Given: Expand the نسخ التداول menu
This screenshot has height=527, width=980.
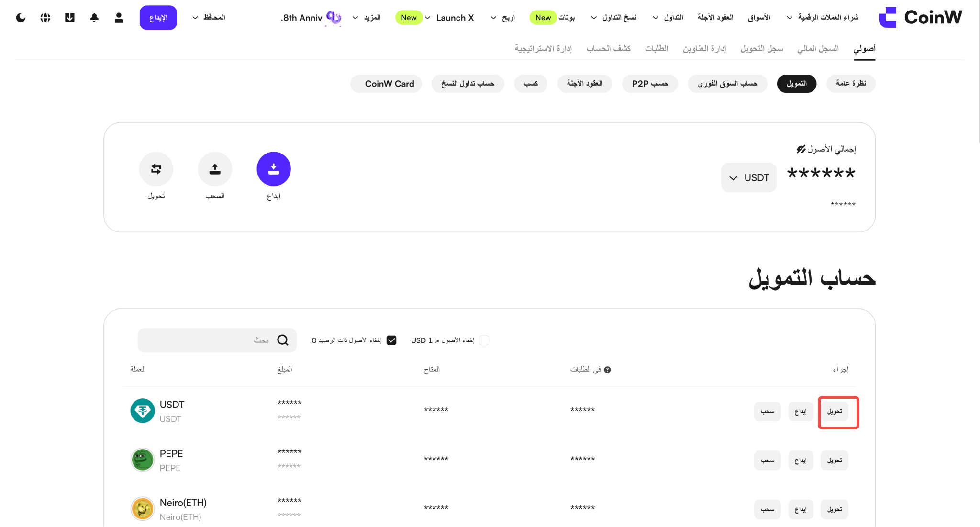Looking at the screenshot, I should (x=614, y=18).
